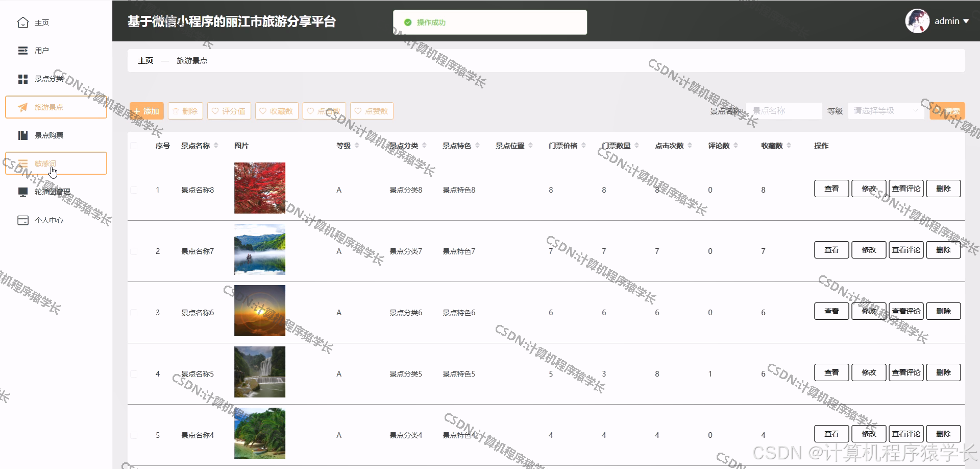
Task: Click 删除 for row 景点名称7
Action: click(x=943, y=250)
